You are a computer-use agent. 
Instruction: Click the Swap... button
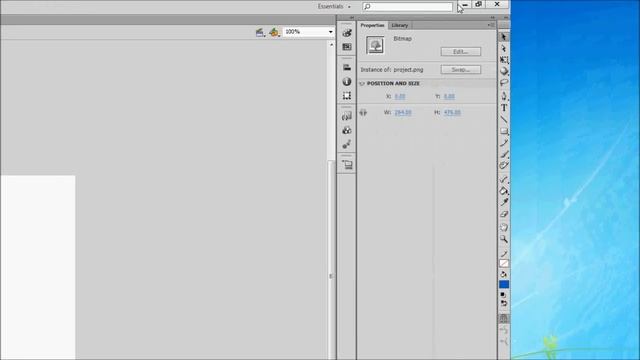click(460, 70)
